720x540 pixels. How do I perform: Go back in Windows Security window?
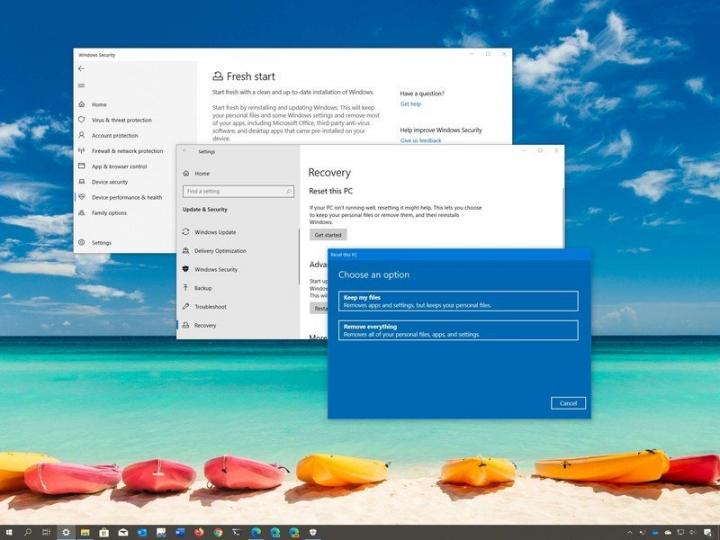(81, 69)
